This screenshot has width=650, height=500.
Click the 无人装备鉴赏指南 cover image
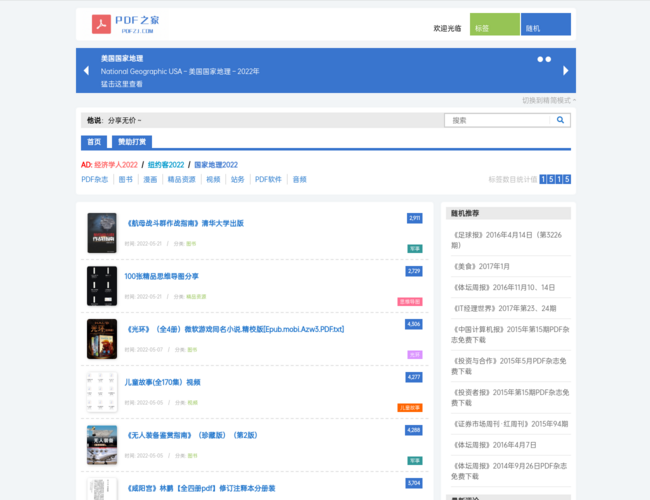tap(102, 445)
